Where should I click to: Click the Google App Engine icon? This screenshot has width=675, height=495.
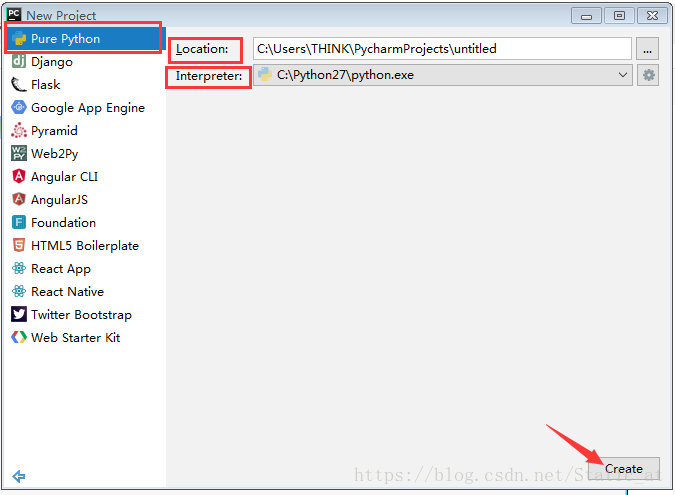pos(19,107)
